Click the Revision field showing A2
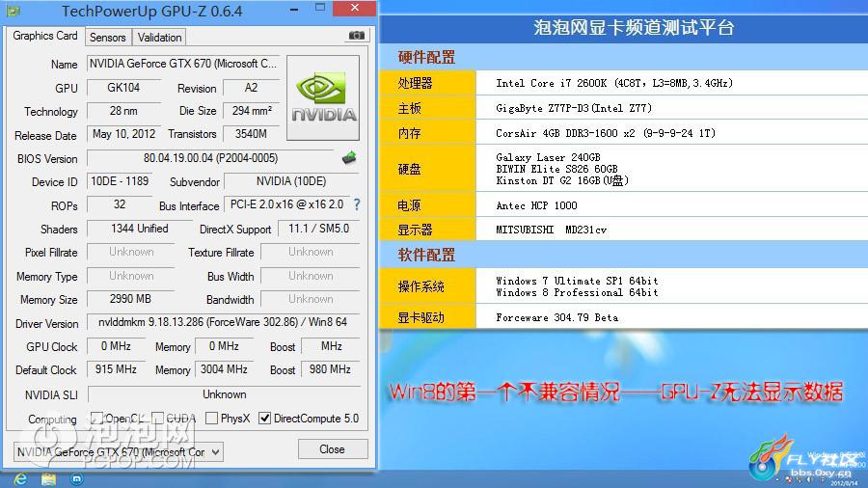Viewport: 868px width, 488px height. click(x=251, y=88)
